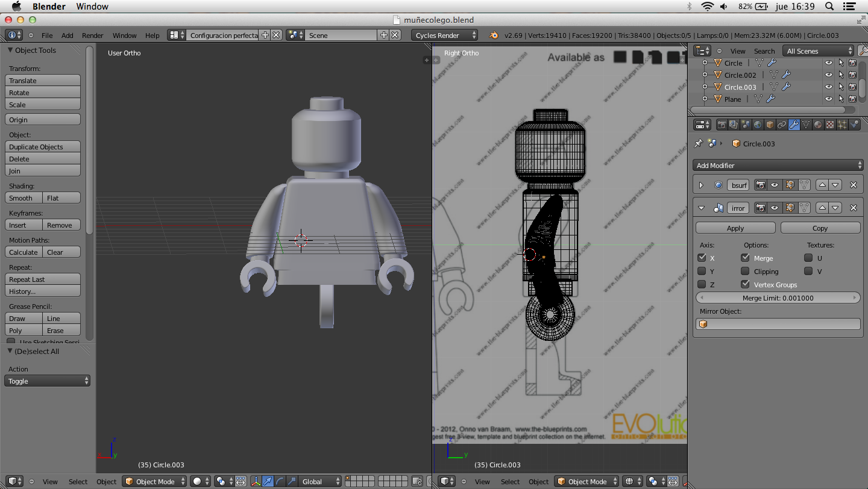Open the Object properties tab cube icon
868x489 pixels.
click(x=770, y=125)
